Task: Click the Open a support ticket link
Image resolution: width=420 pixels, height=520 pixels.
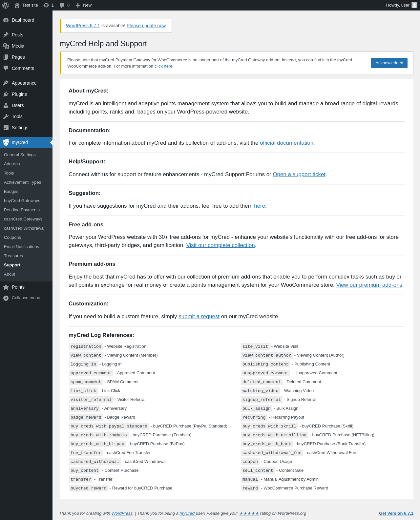Action: tap(299, 175)
